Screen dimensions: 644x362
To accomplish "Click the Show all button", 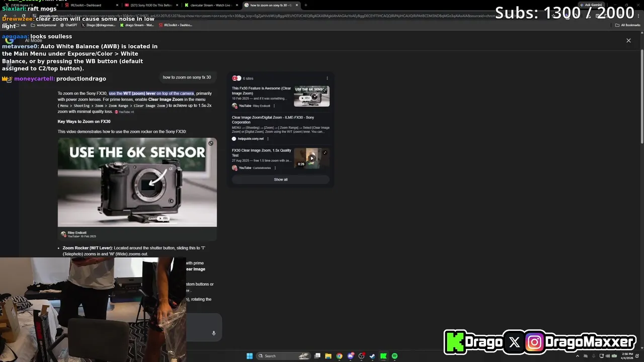I will pos(281,179).
